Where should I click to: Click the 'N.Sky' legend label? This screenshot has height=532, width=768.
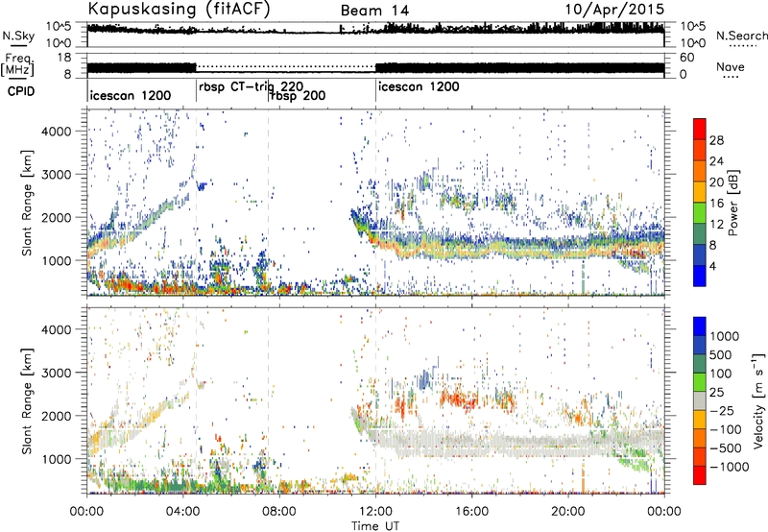pyautogui.click(x=18, y=36)
